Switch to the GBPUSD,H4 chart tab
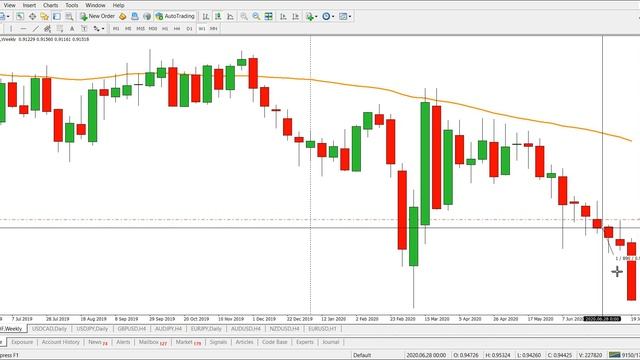640x360 pixels. point(131,329)
